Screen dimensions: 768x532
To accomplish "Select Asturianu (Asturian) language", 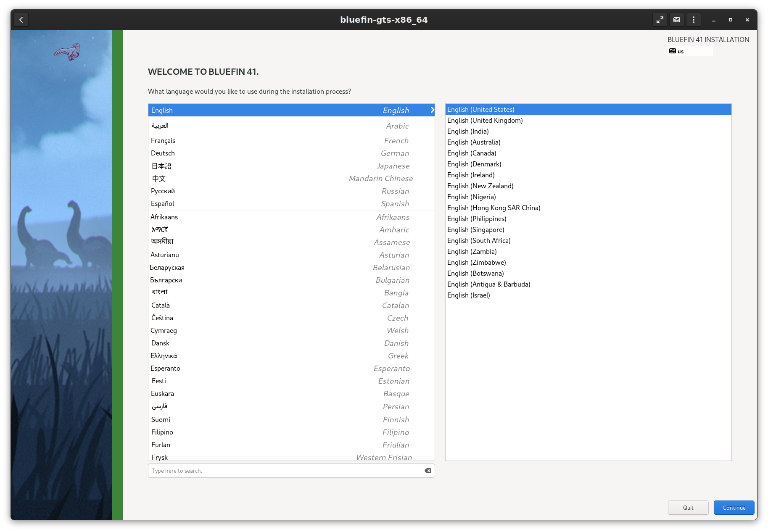I will 291,255.
